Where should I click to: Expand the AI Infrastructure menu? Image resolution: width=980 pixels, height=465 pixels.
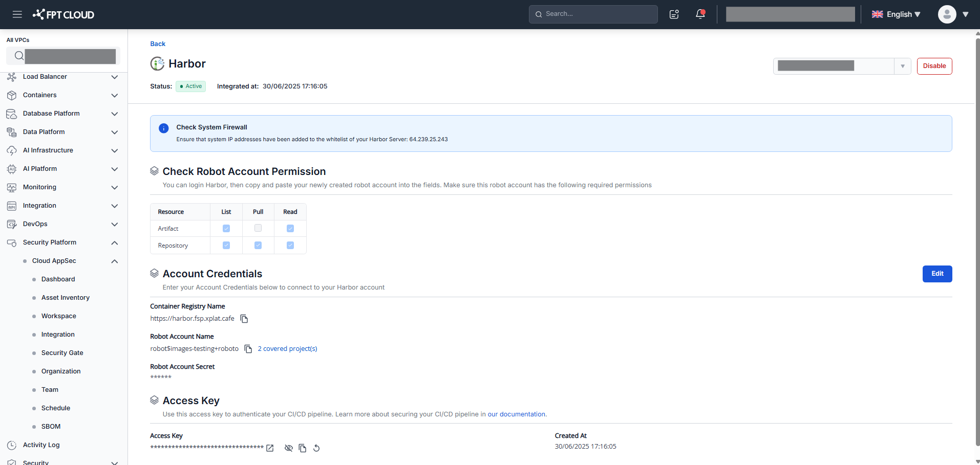(115, 151)
